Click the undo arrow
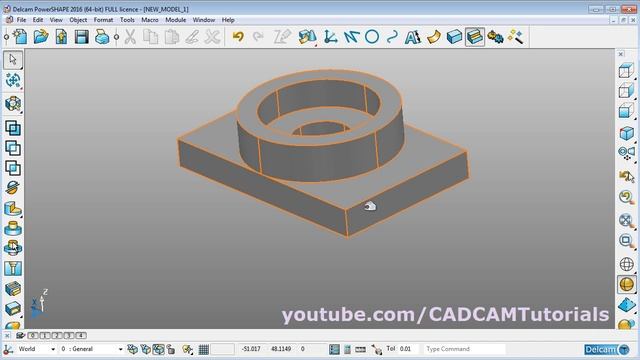This screenshot has height=360, width=640. [x=238, y=37]
